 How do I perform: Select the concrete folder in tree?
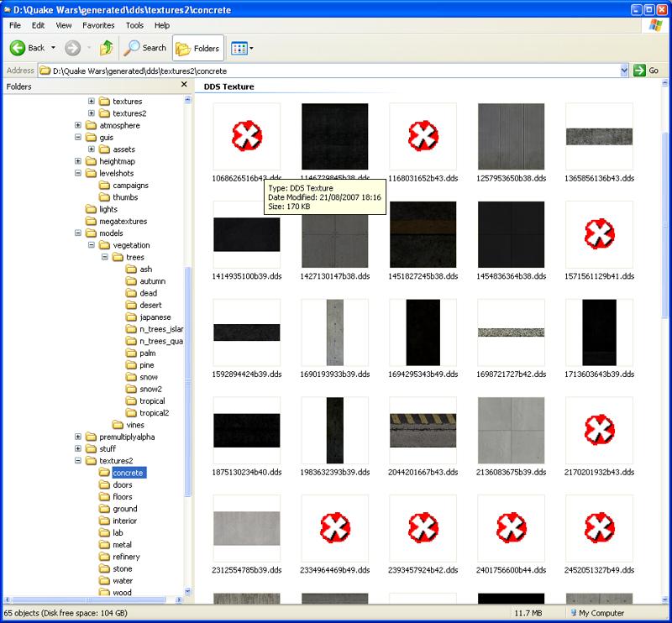click(x=129, y=473)
